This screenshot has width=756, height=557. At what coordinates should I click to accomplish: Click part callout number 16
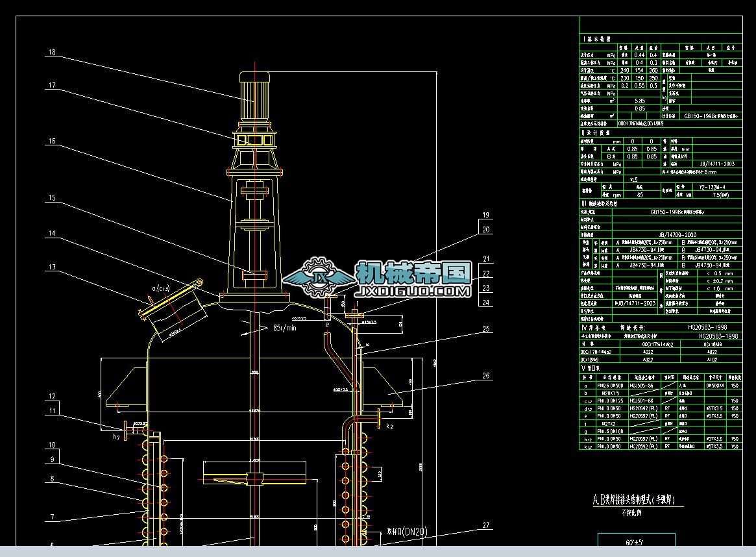coord(52,142)
